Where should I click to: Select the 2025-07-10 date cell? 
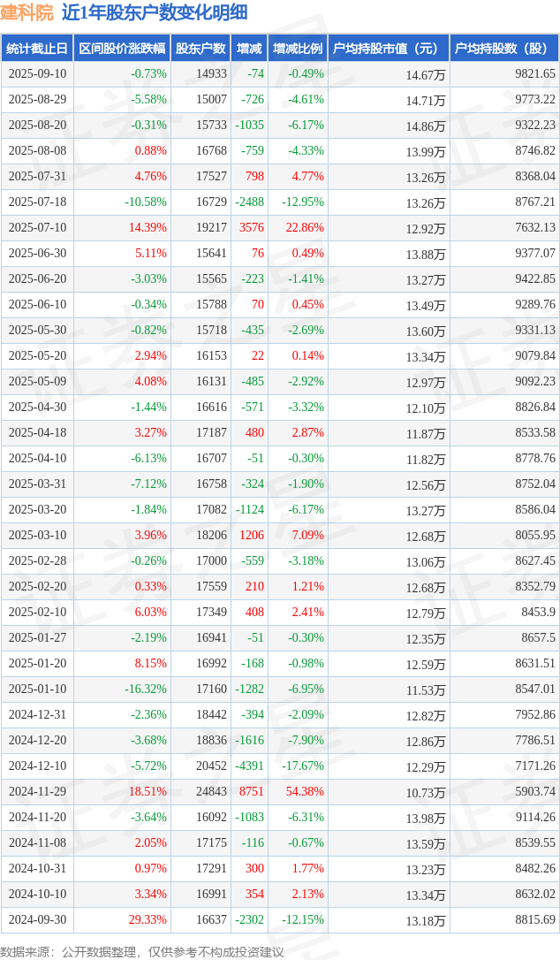click(x=37, y=227)
